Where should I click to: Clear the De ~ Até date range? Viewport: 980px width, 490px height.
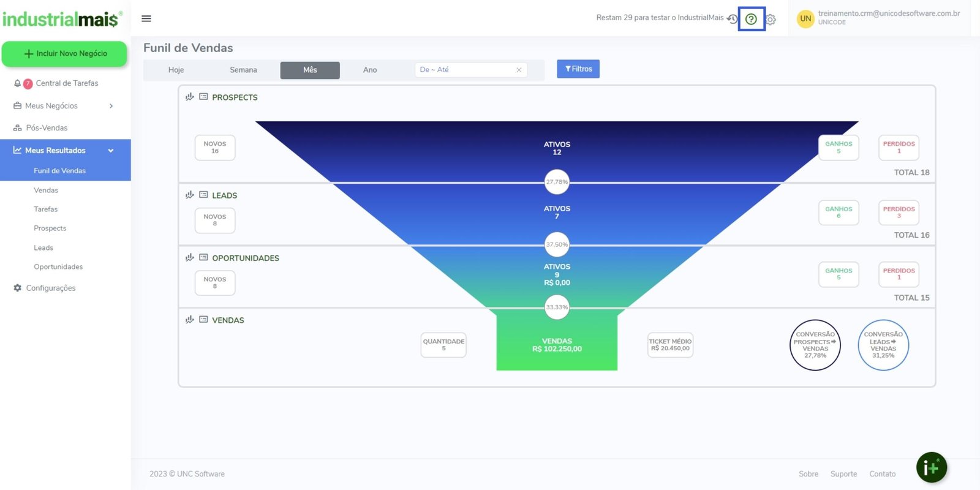(x=519, y=70)
